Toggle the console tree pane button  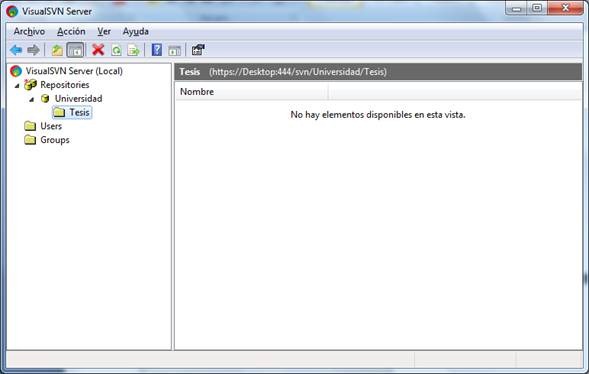[75, 50]
